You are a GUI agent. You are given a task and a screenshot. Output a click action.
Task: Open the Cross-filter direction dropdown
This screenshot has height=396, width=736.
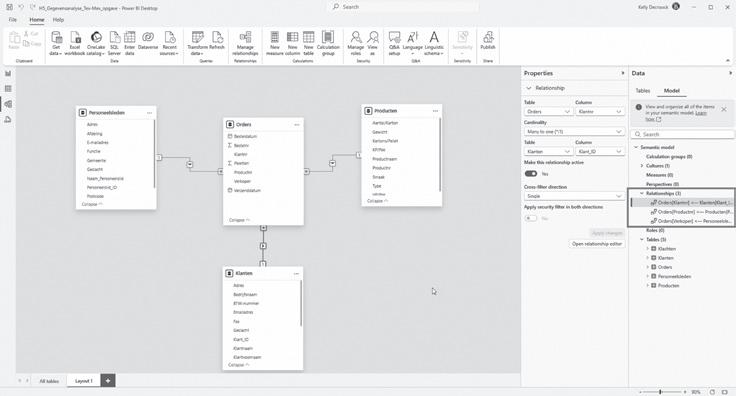click(574, 196)
